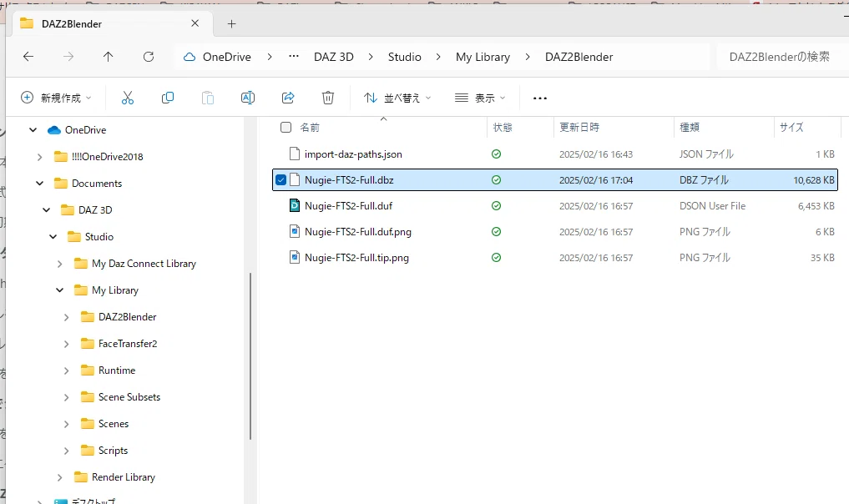Select the Nugie-FTS2-Full.duf.png file name
This screenshot has height=504, width=849.
pyautogui.click(x=358, y=232)
